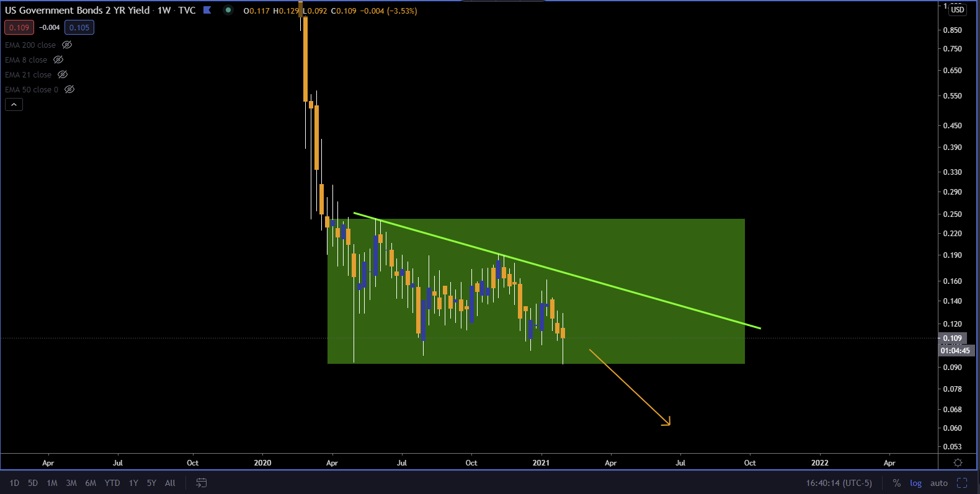Click the blue 0.105 buy price button

pyautogui.click(x=79, y=27)
